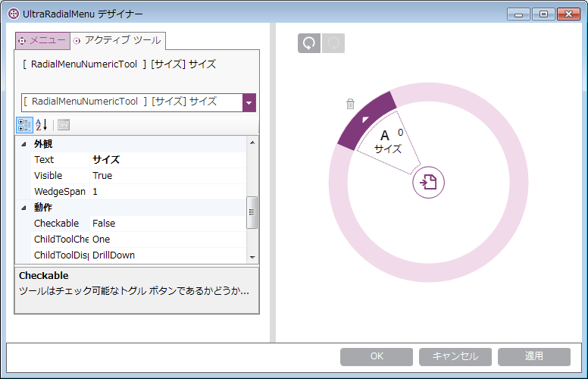Collapse the 外観 category
The width and height of the screenshot is (588, 379).
coord(24,144)
